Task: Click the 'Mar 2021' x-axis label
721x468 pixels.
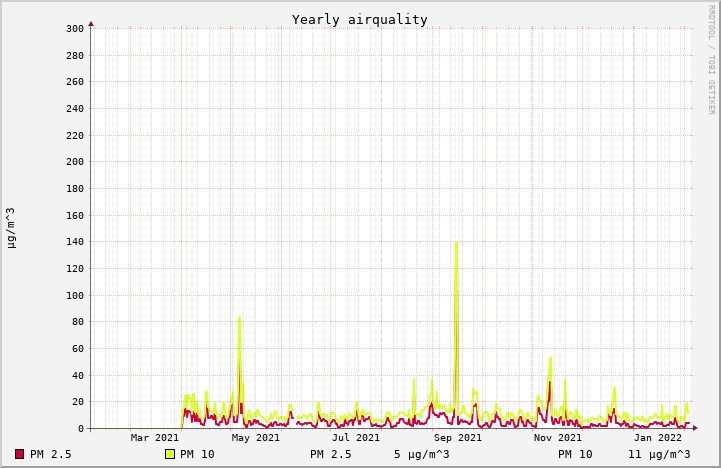Action: tap(154, 438)
